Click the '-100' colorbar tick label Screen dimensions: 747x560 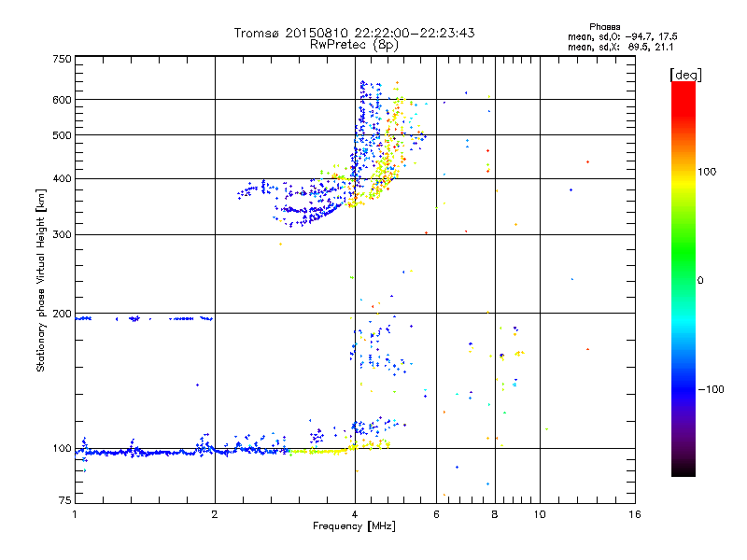(x=711, y=389)
